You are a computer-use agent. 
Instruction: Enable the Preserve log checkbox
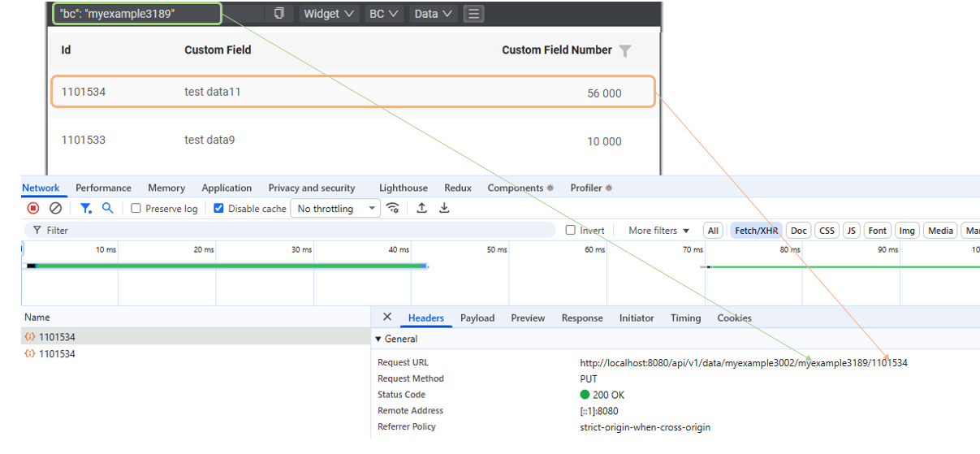click(x=136, y=209)
